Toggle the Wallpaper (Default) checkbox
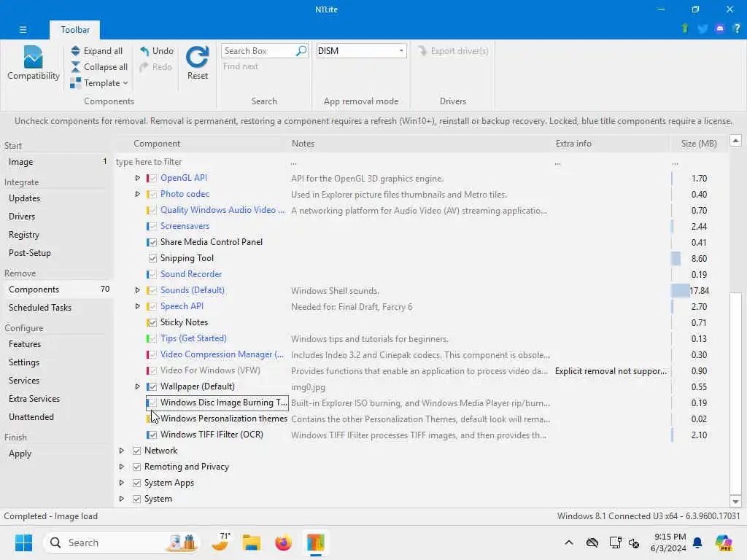The image size is (747, 560). (x=152, y=386)
